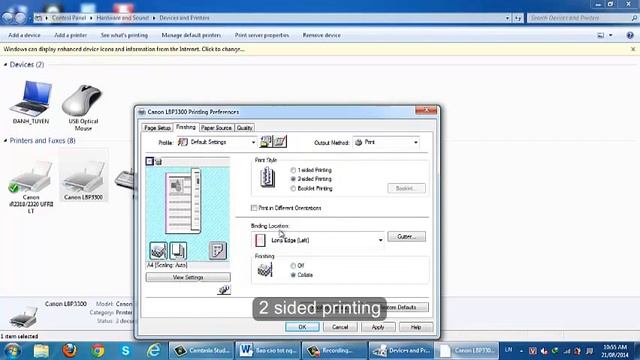The height and width of the screenshot is (360, 640).
Task: Switch to the Quality tab
Action: coord(244,128)
